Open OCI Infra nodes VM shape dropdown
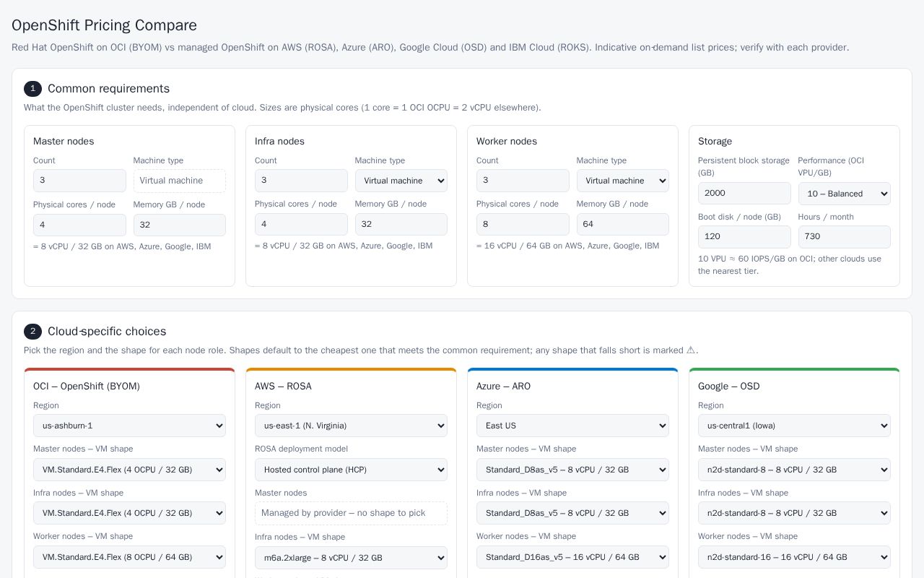The image size is (924, 578). 130,513
